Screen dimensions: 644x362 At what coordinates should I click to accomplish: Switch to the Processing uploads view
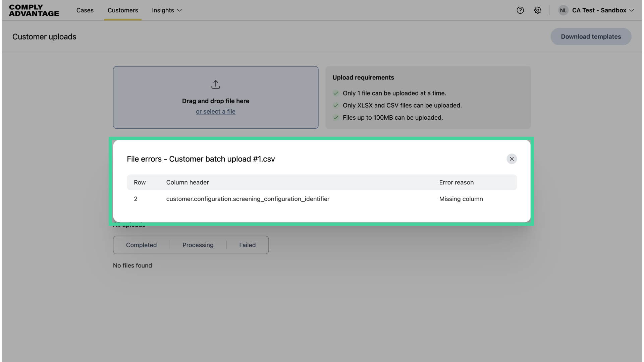point(198,245)
